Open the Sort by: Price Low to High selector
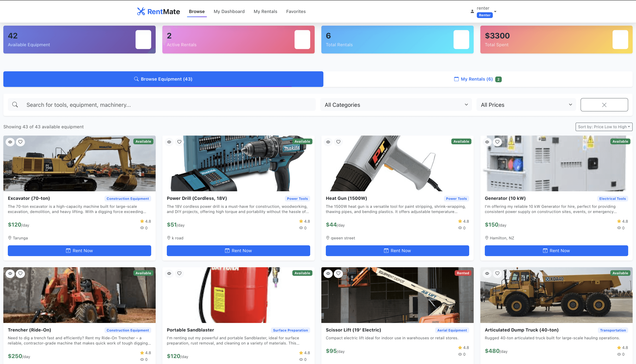Viewport: 636px width, 364px height. point(604,127)
